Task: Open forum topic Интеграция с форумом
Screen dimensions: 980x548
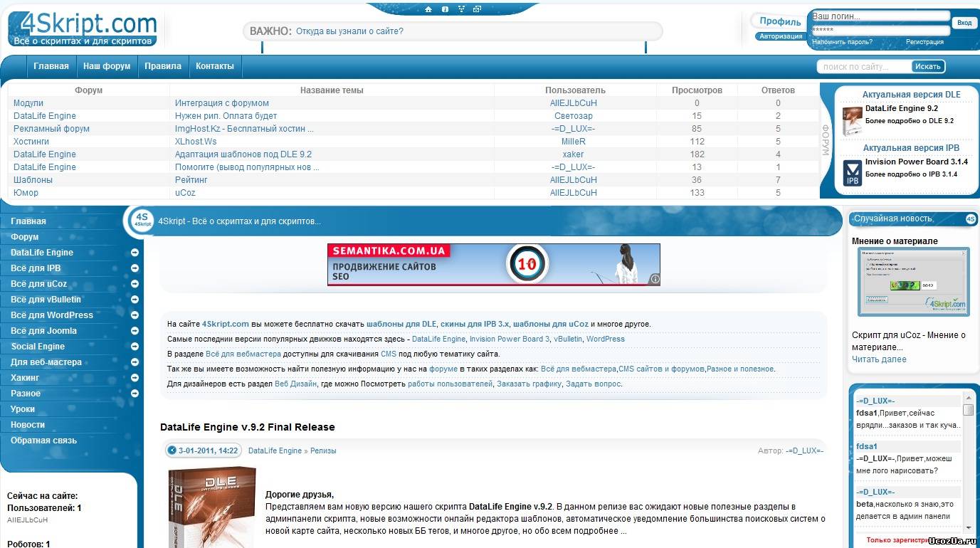Action: pyautogui.click(x=222, y=103)
